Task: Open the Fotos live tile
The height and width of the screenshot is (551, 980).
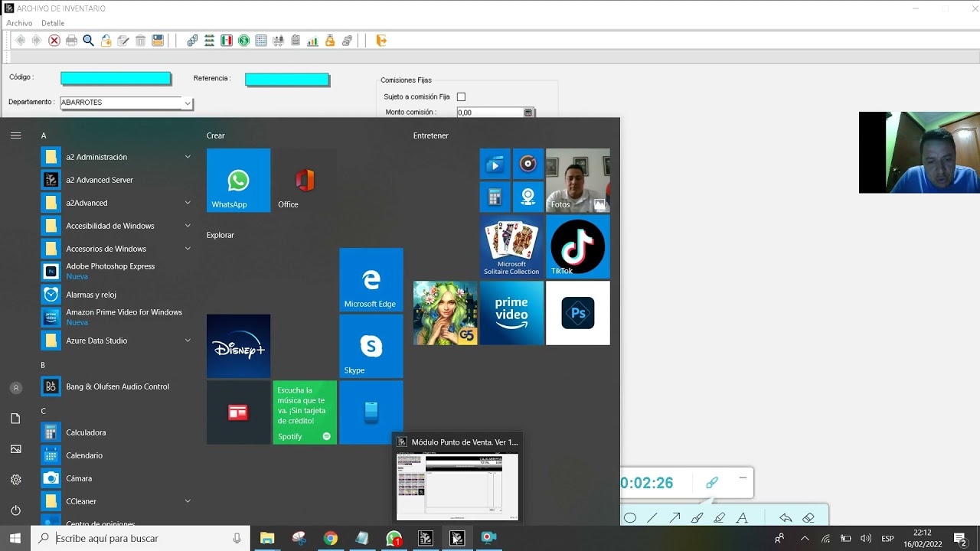Action: coord(578,180)
